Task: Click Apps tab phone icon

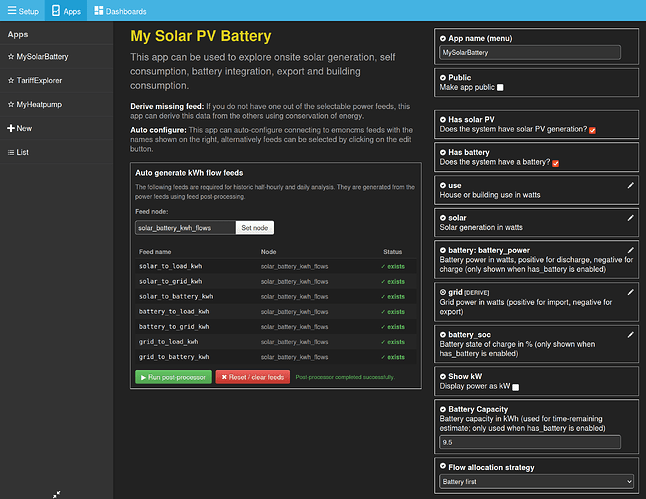Action: 56,11
